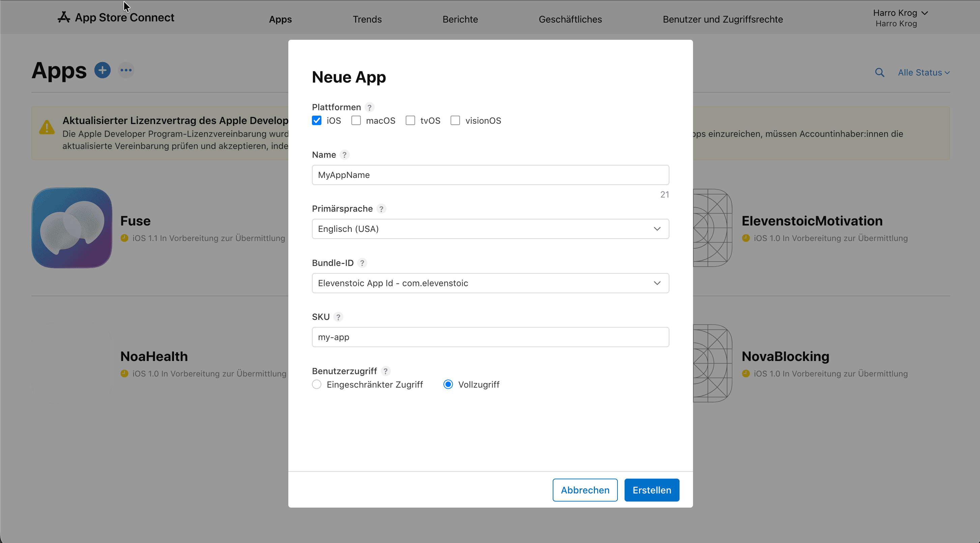Click the SKU input field
980x543 pixels.
pos(490,337)
